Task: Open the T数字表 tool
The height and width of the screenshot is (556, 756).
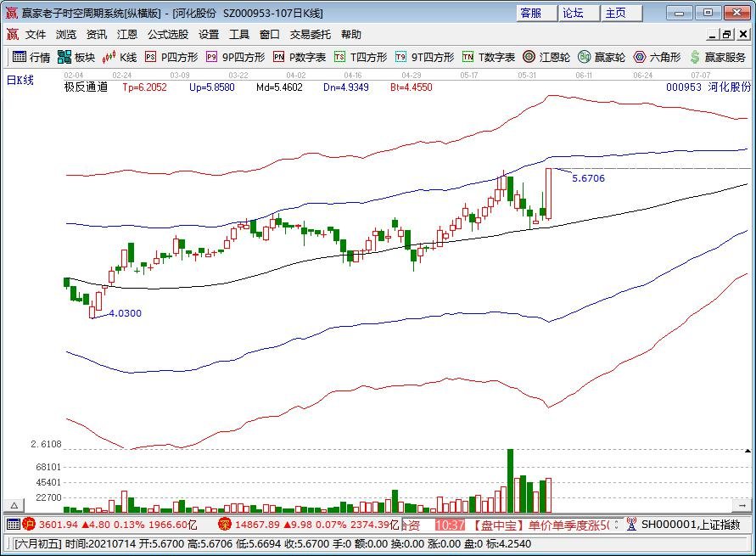Action: (489, 58)
